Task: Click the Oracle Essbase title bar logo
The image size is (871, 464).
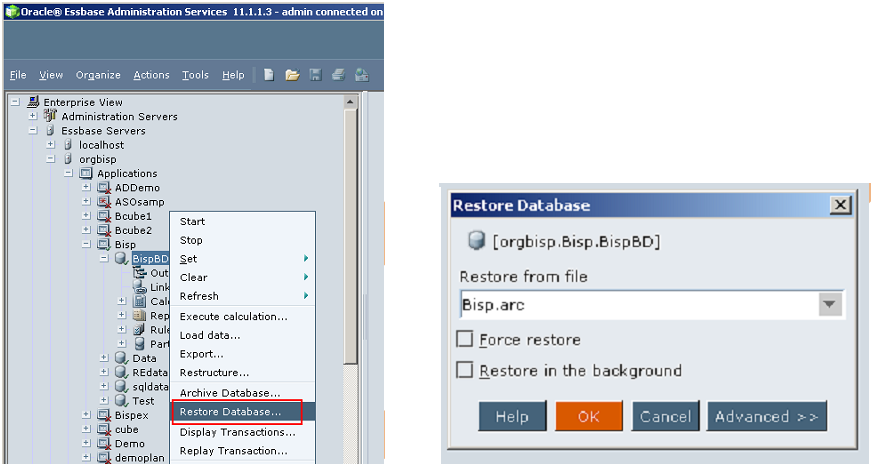Action: coord(12,12)
